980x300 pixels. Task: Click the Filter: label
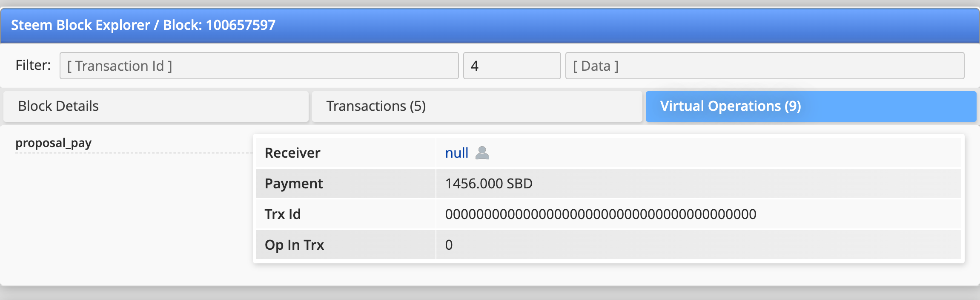click(33, 65)
